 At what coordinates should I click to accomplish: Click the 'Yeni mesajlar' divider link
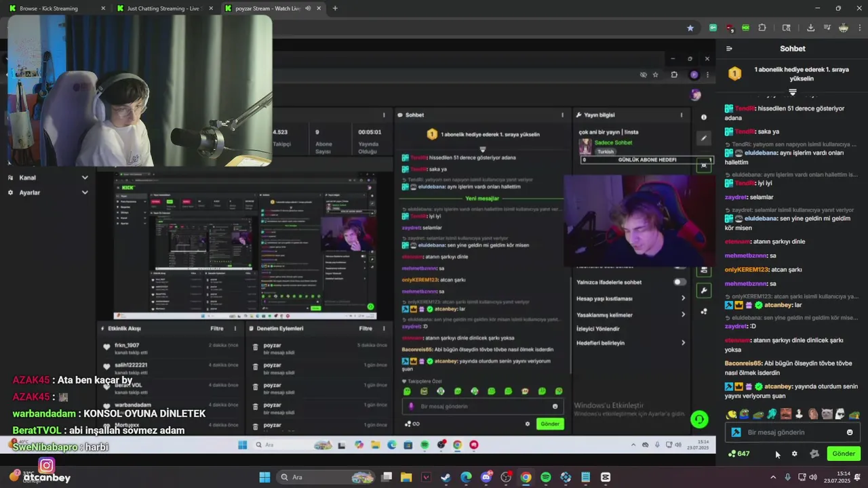(482, 199)
